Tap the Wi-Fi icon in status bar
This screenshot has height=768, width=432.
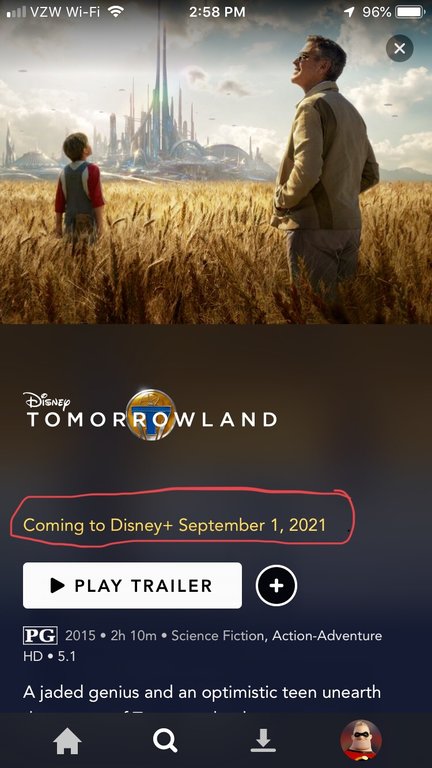point(116,12)
